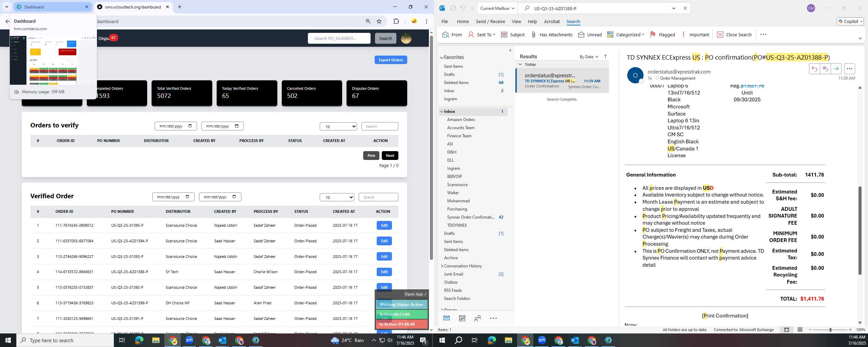The height and width of the screenshot is (347, 868).
Task: Switch to Send / Receive tab
Action: pos(490,21)
